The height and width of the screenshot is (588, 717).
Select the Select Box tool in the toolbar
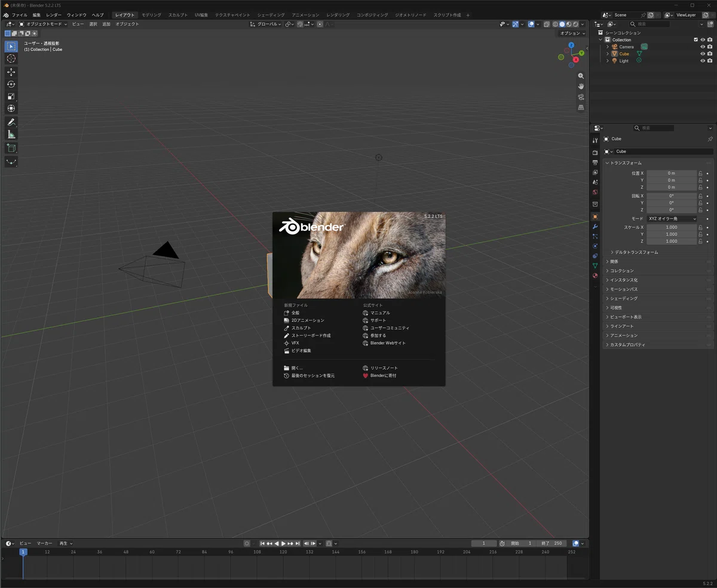11,46
